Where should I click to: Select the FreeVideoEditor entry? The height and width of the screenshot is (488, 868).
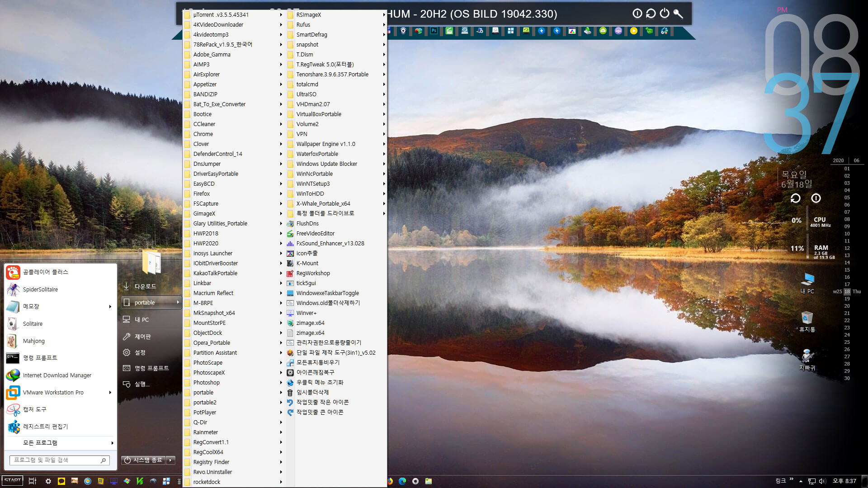pos(336,234)
